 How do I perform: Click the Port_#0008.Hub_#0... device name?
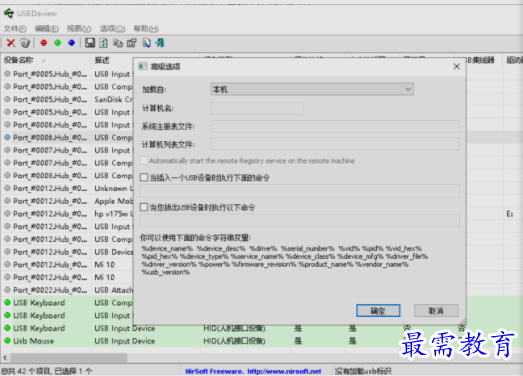50,175
